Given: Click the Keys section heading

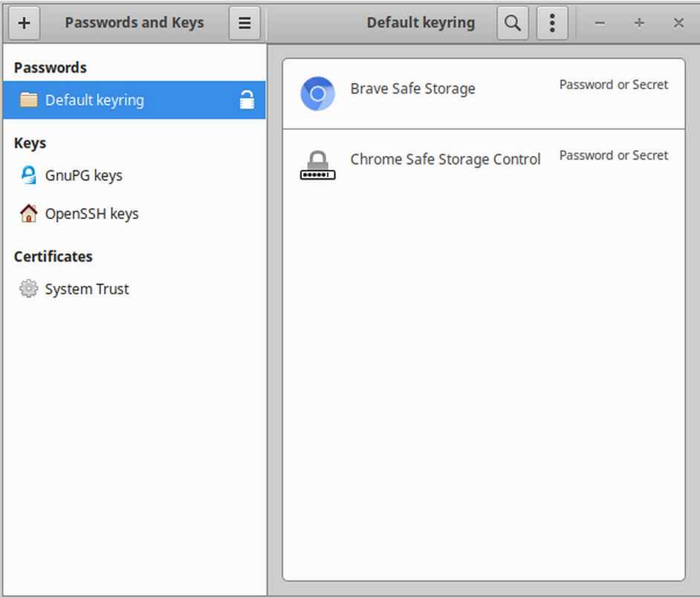Looking at the screenshot, I should [x=30, y=143].
